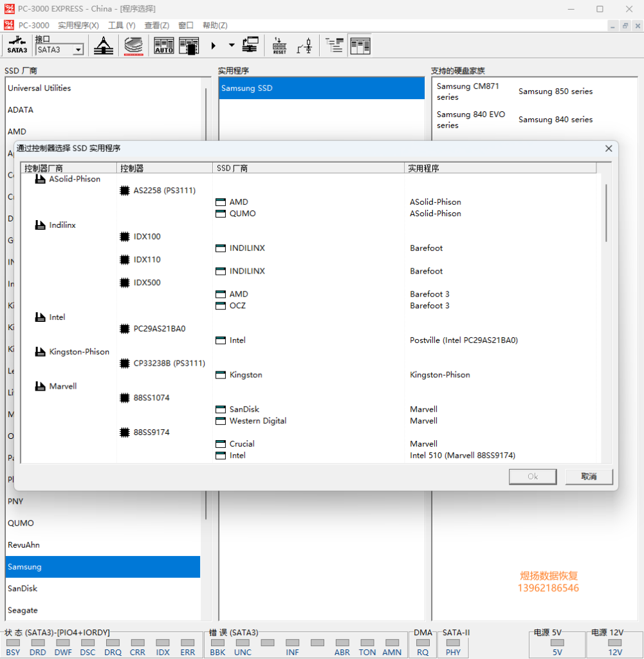Click the Ok button in the dialog
This screenshot has width=644, height=659.
533,477
